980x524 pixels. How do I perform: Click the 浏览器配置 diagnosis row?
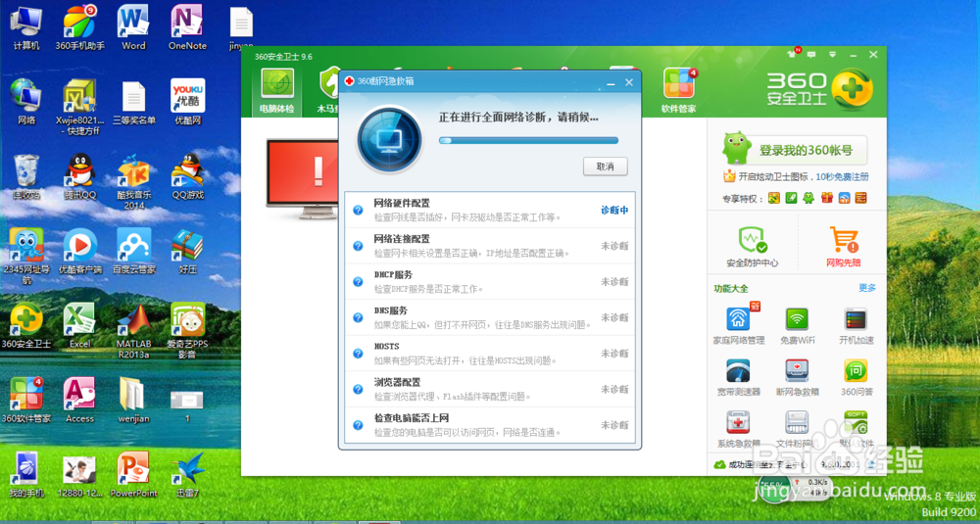(489, 389)
